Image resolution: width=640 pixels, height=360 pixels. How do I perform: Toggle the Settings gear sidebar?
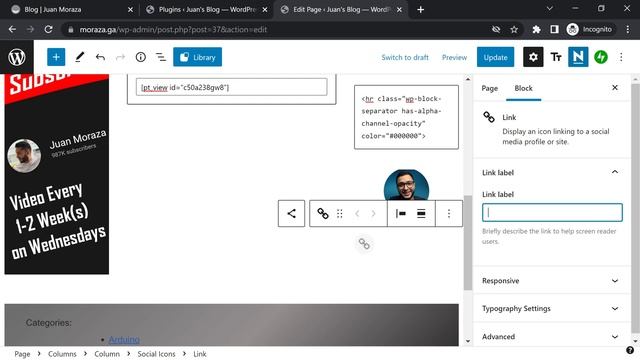click(x=533, y=57)
